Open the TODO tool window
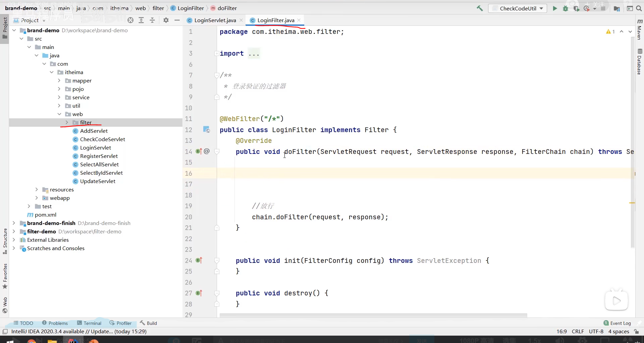This screenshot has height=343, width=644. coord(23,323)
